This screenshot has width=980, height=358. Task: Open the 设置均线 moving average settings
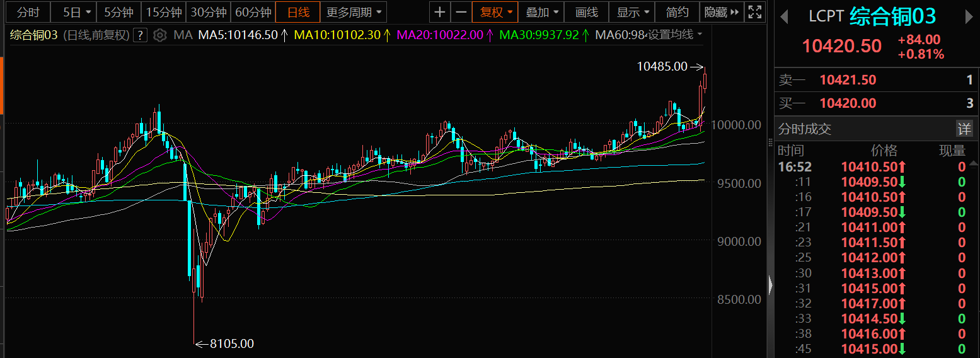coord(674,35)
